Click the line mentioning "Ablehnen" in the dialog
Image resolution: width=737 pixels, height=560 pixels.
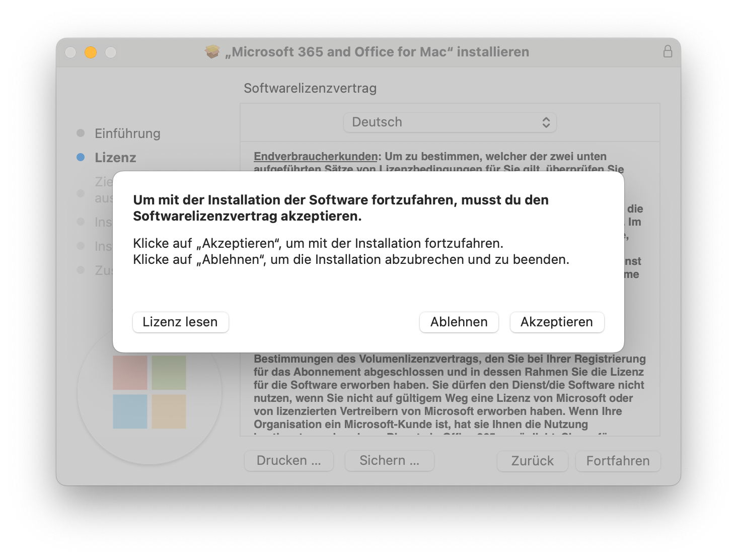(x=351, y=259)
